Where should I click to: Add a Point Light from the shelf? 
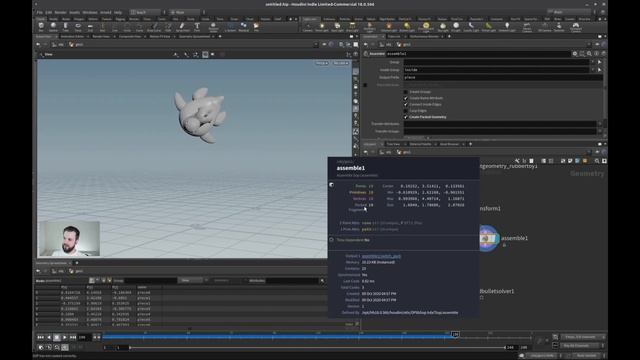[x=322, y=27]
